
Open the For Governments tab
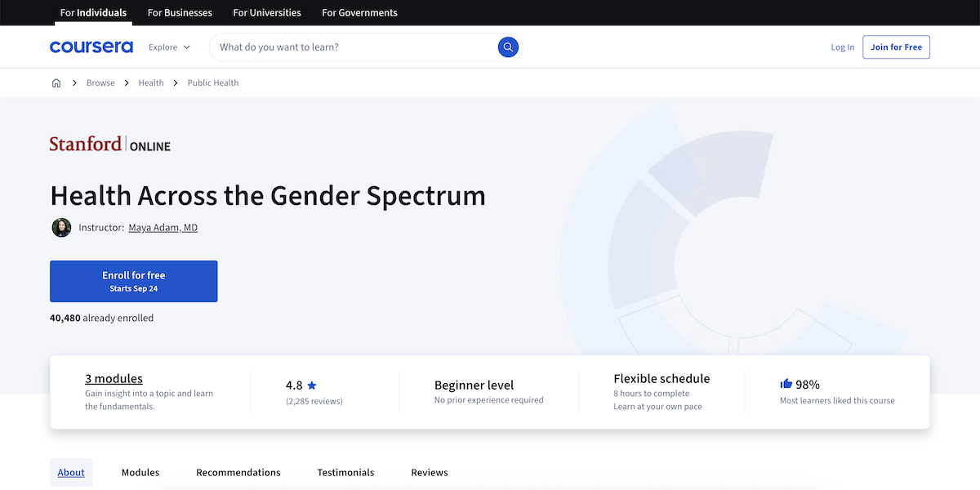[x=359, y=13]
